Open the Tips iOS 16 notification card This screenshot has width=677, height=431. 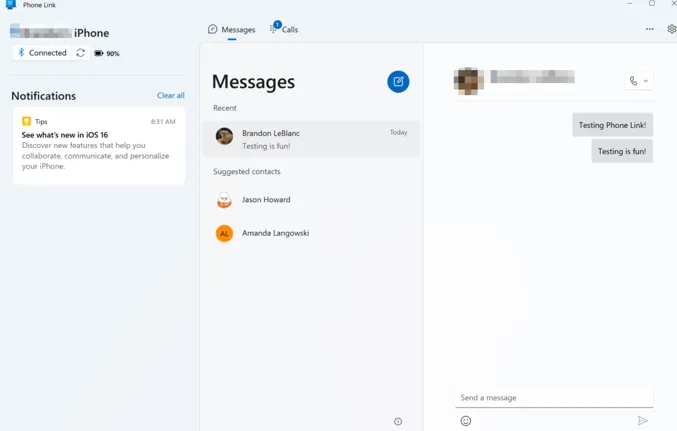coord(99,146)
